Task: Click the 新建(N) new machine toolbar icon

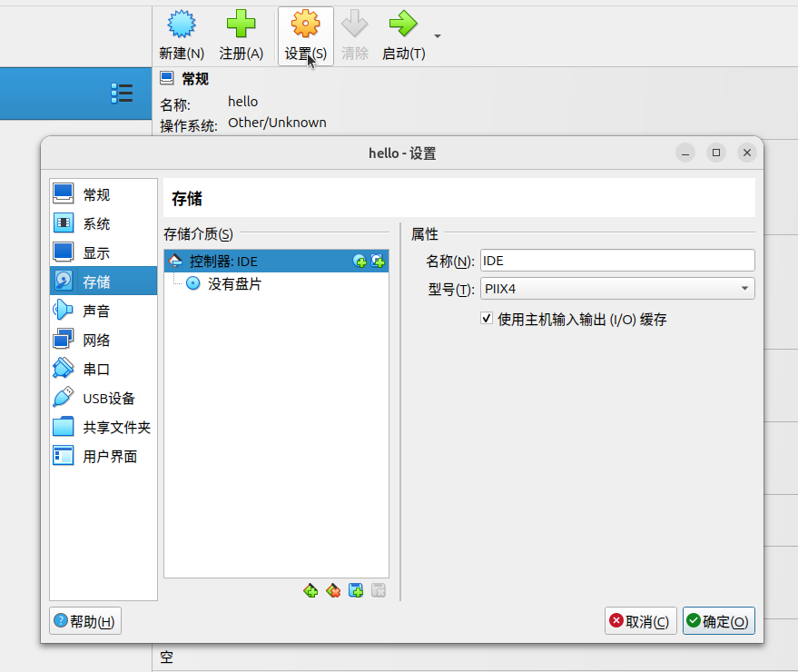Action: tap(182, 35)
